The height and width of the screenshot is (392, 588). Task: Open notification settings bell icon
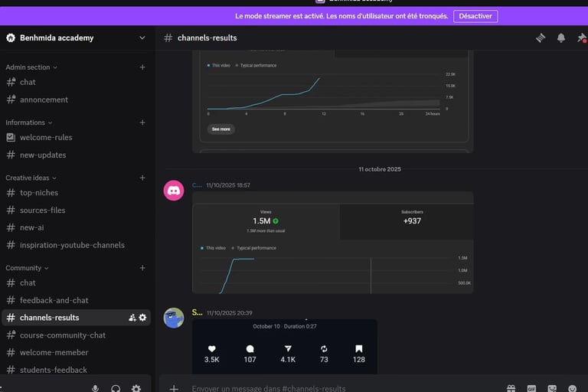point(560,38)
